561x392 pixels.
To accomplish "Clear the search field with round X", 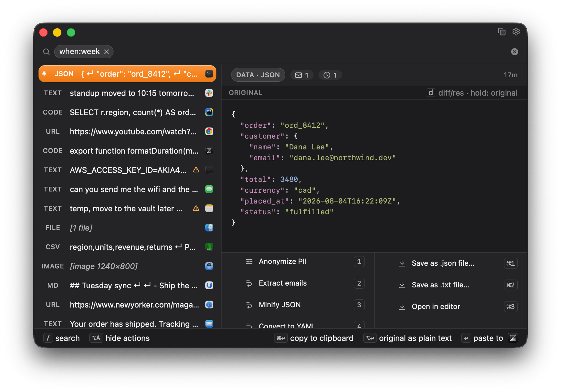I will 515,52.
